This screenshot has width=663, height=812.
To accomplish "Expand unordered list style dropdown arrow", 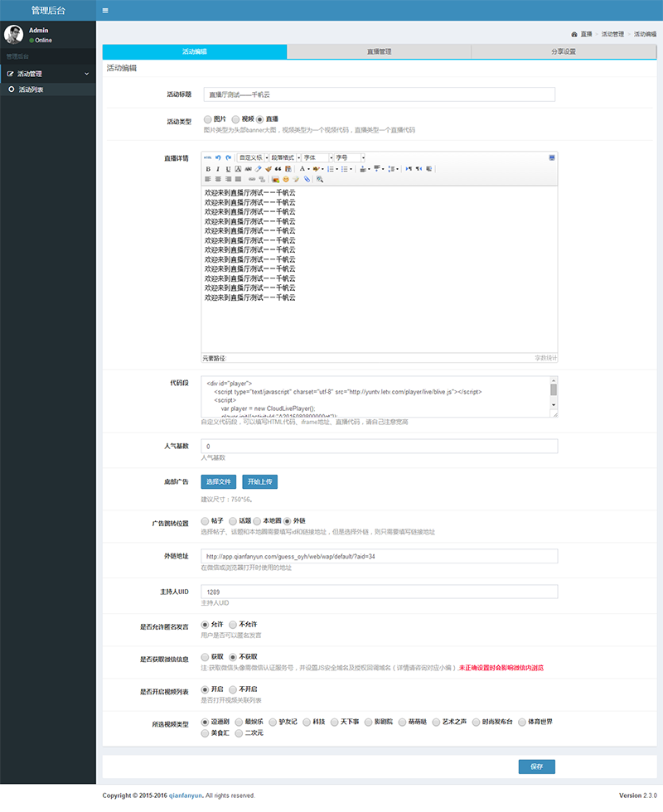I will 351,169.
